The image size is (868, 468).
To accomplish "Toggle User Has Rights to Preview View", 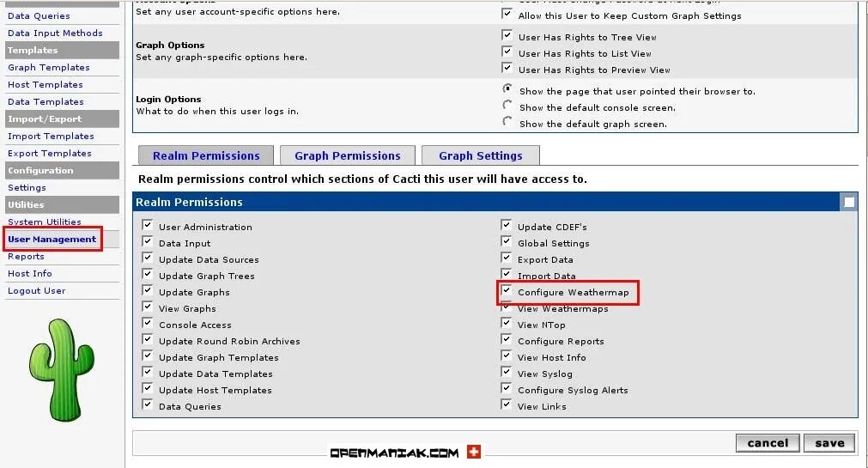I will [507, 68].
